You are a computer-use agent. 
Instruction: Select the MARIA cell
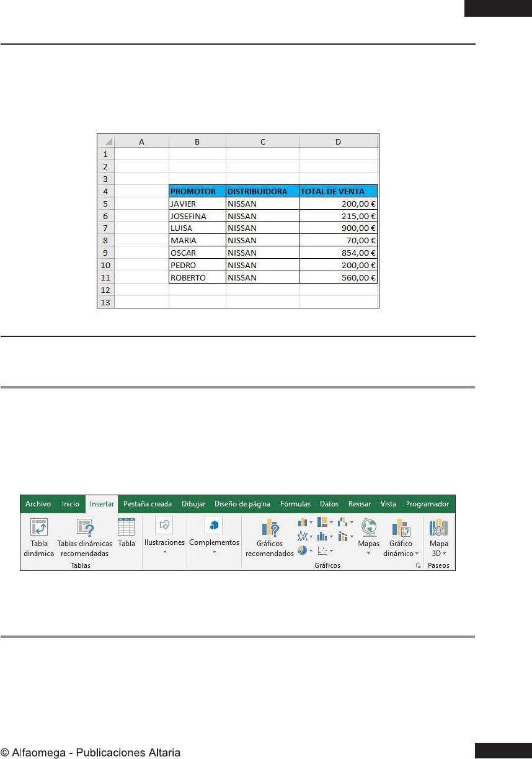pyautogui.click(x=197, y=240)
